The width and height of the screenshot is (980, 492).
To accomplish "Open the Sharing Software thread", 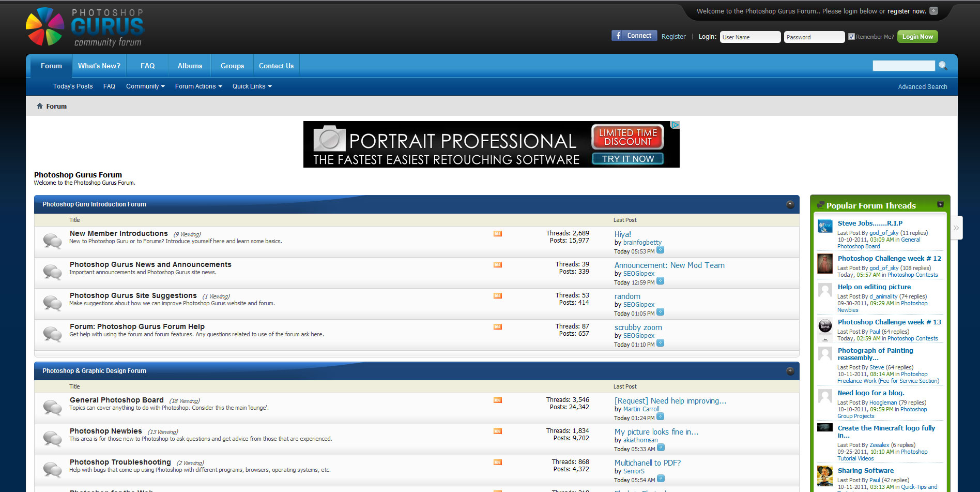I will (865, 470).
